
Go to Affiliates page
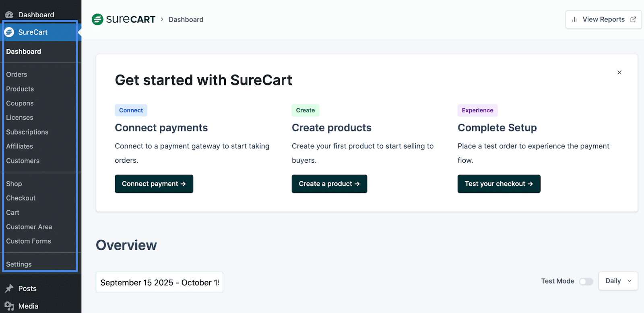[x=19, y=147]
